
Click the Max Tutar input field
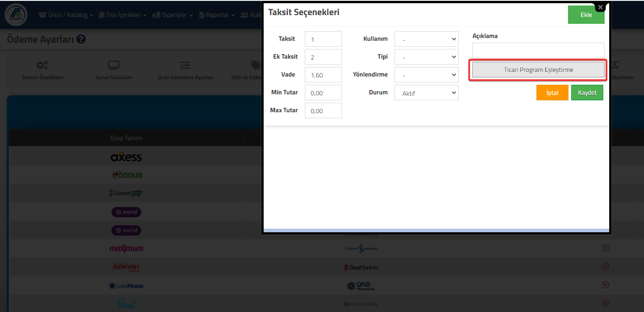pos(323,110)
